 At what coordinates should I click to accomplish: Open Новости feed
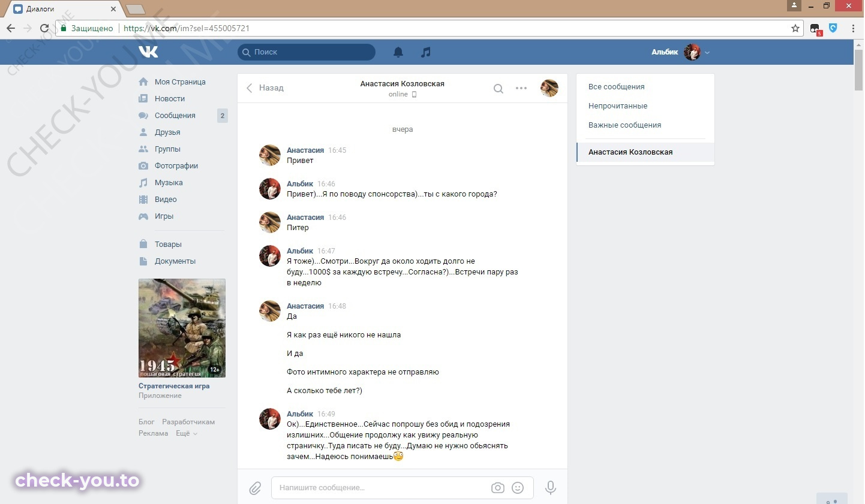point(170,99)
